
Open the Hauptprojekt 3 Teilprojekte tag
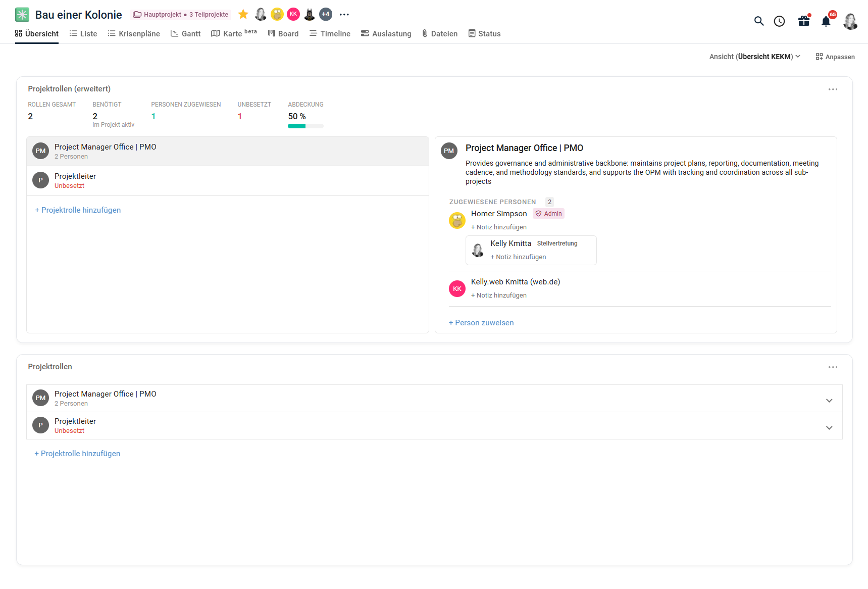(x=180, y=15)
